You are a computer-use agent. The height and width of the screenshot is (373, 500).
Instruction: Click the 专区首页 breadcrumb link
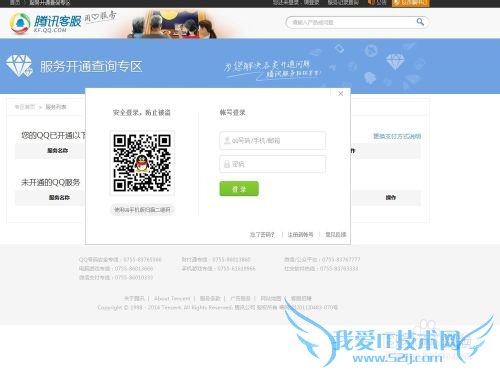[x=25, y=107]
